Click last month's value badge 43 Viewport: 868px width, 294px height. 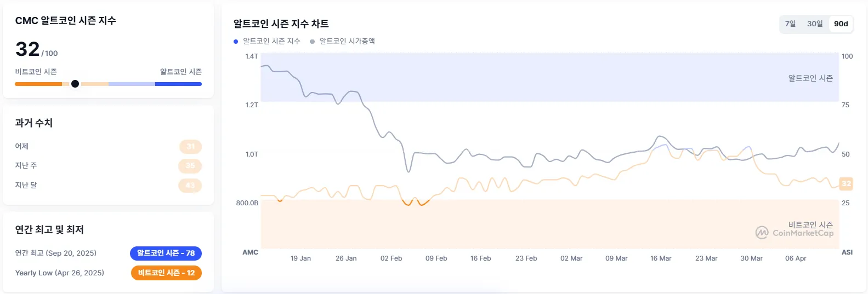[x=190, y=185]
